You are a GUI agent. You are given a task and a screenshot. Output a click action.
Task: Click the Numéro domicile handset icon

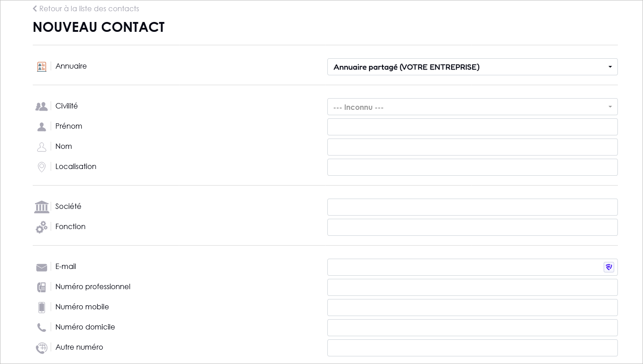[42, 328]
